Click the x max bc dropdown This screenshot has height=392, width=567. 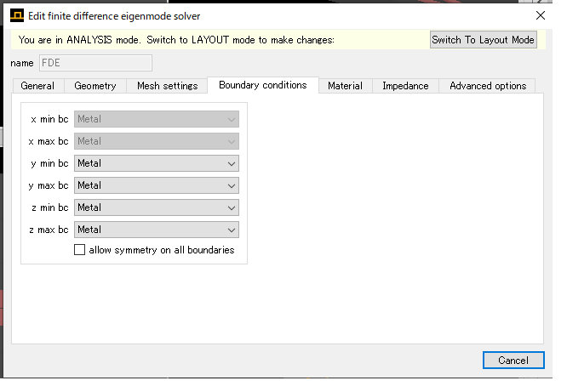[156, 141]
